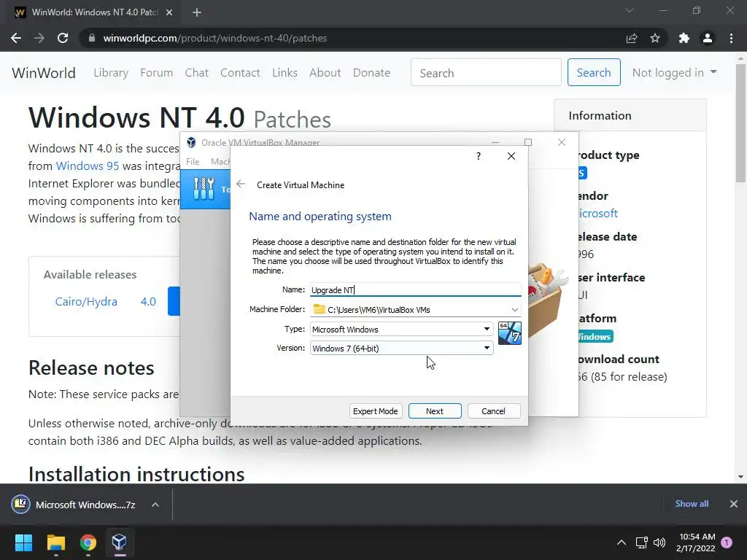The height and width of the screenshot is (560, 747).
Task: Click the browser address bar URL
Action: click(215, 38)
